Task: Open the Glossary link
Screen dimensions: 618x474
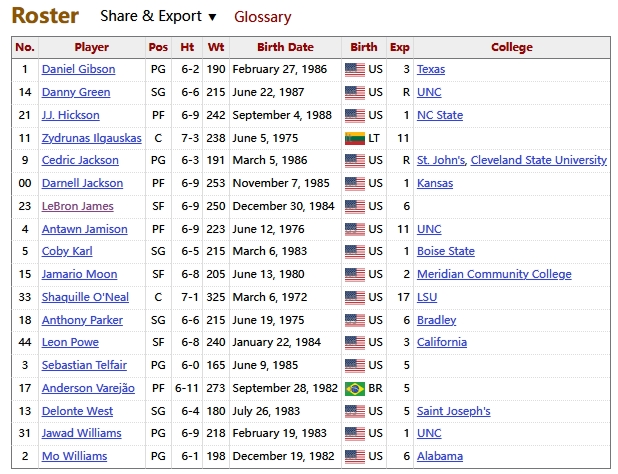Action: pos(262,17)
